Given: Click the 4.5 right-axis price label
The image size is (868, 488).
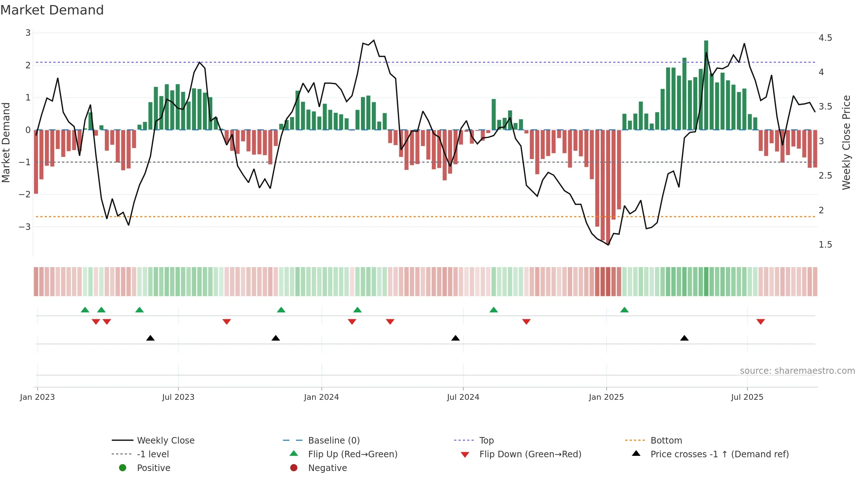Looking at the screenshot, I should pyautogui.click(x=825, y=38).
